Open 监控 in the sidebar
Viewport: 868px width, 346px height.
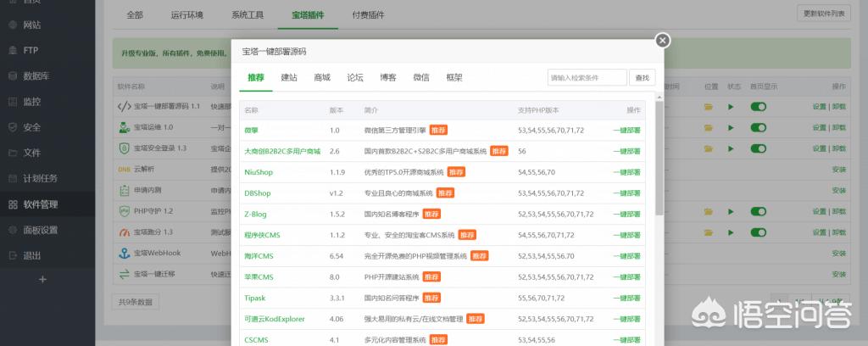point(31,102)
